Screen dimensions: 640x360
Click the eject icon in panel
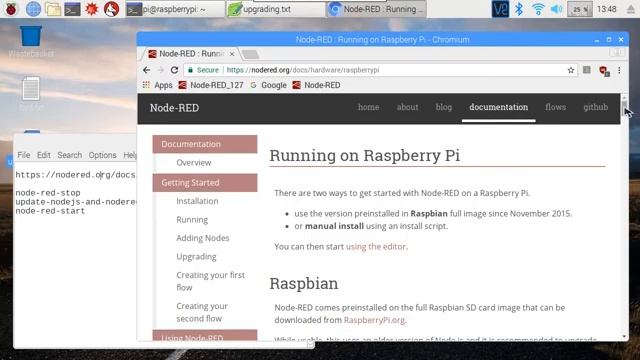point(631,9)
